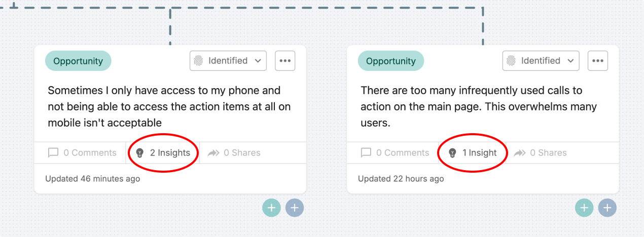Open three-dot menu on calls to action card
The image size is (644, 237).
tap(598, 61)
